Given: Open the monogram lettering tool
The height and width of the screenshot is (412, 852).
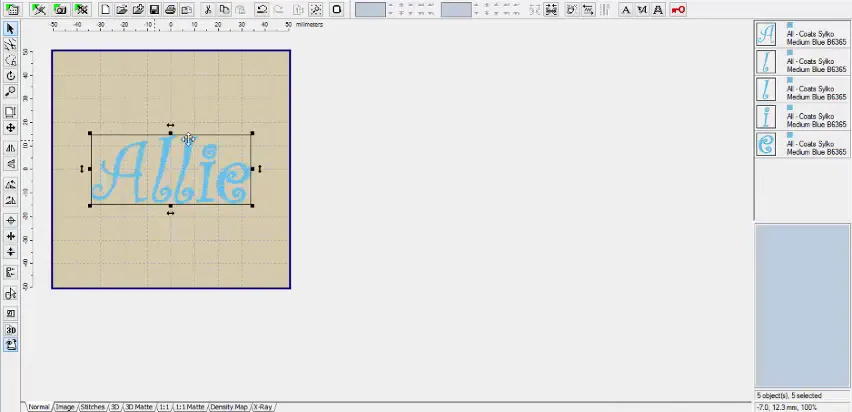Looking at the screenshot, I should click(x=642, y=9).
